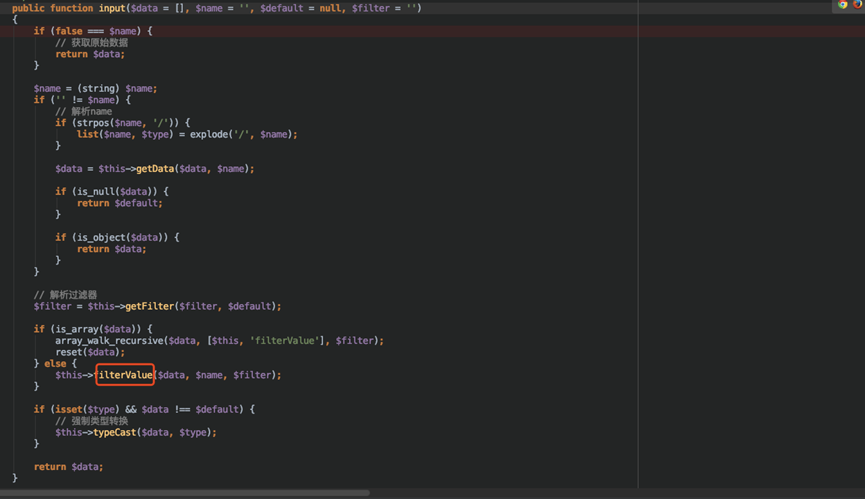Click '$default = null' parameter in signature

point(301,8)
